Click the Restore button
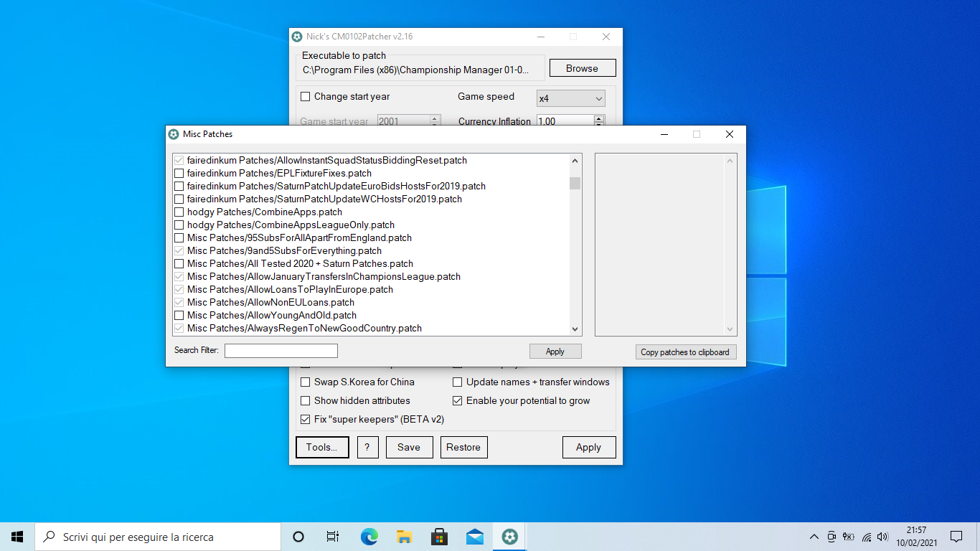The width and height of the screenshot is (980, 551). click(x=463, y=447)
